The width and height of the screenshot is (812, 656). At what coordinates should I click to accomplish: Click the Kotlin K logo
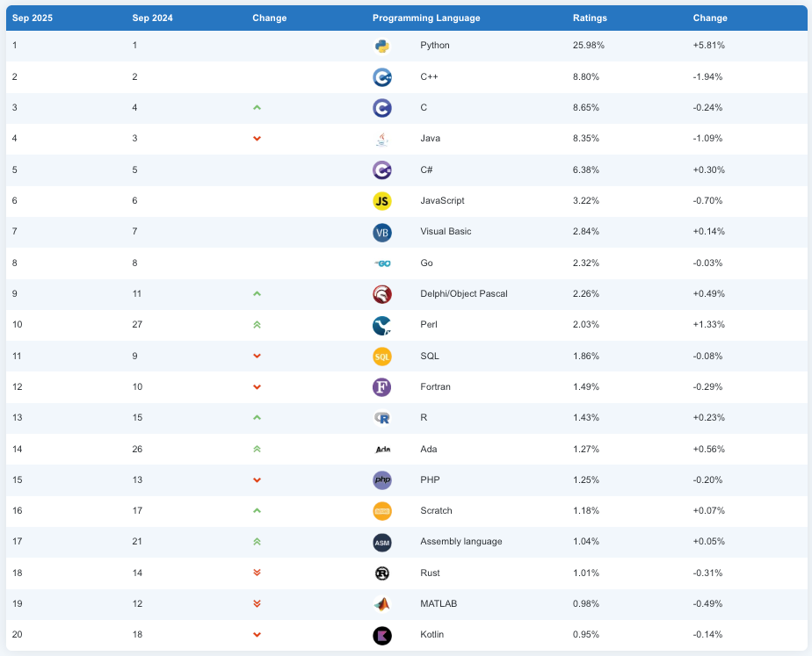tap(381, 635)
